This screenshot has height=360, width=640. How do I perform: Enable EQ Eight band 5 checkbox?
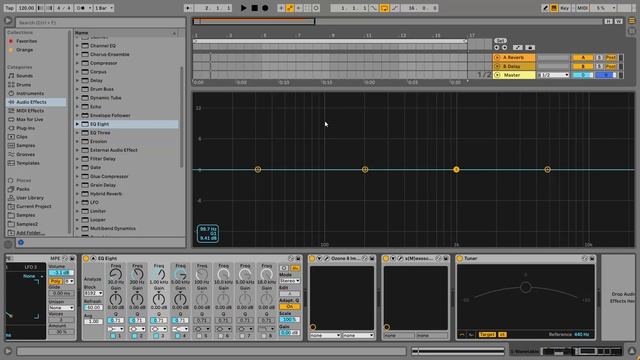[199, 336]
